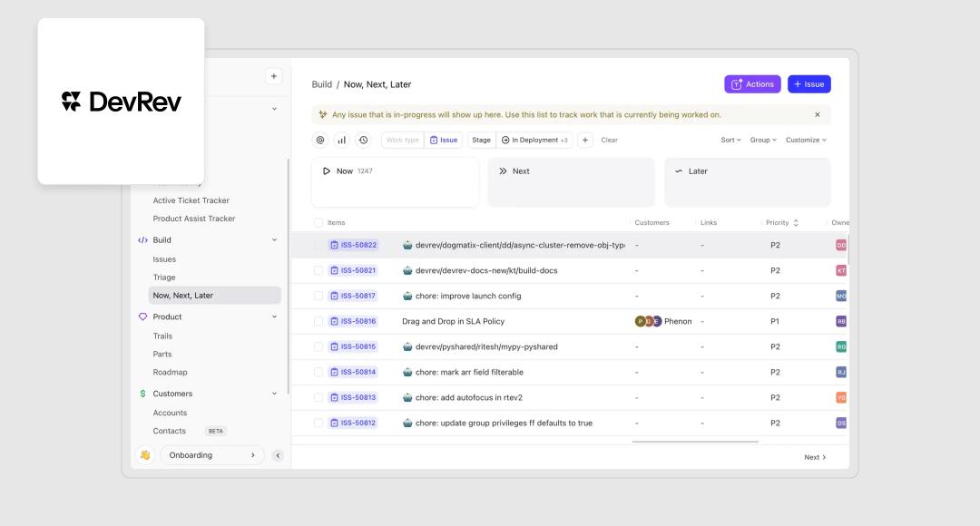Open the Group dropdown

tap(763, 140)
